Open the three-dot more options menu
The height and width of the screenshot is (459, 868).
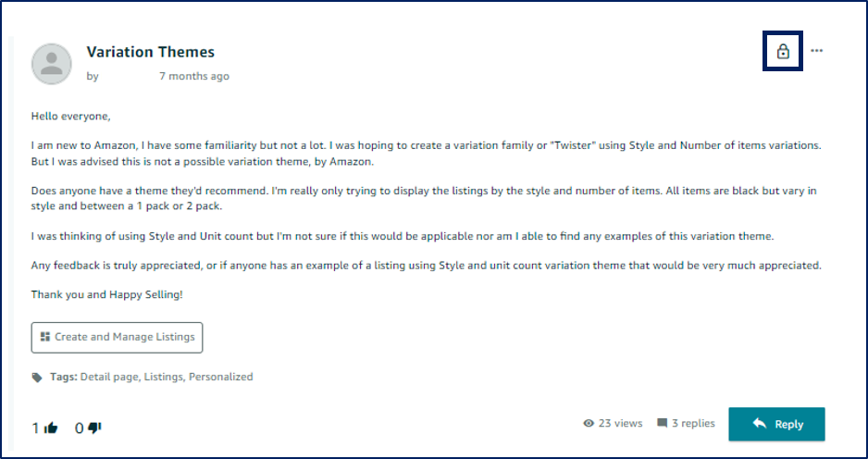coord(816,50)
